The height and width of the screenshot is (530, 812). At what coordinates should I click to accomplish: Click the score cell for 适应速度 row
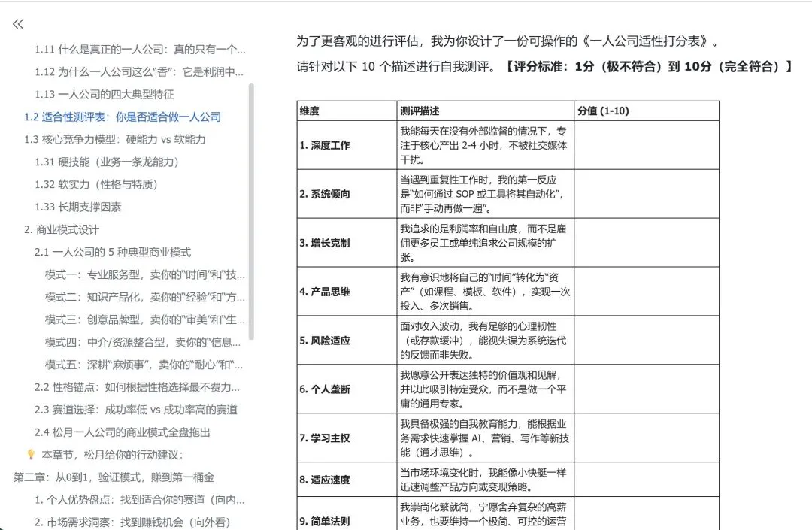pyautogui.click(x=647, y=480)
